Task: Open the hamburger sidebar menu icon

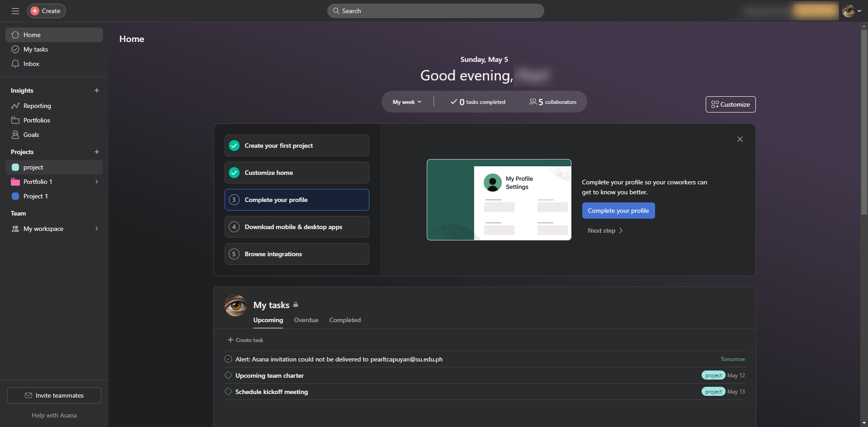Action: pos(15,11)
